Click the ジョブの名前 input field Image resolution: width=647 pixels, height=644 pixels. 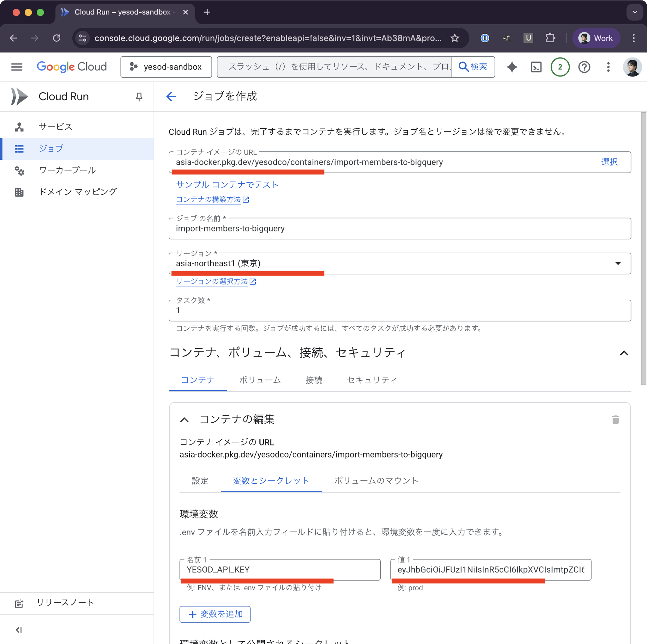coord(400,229)
